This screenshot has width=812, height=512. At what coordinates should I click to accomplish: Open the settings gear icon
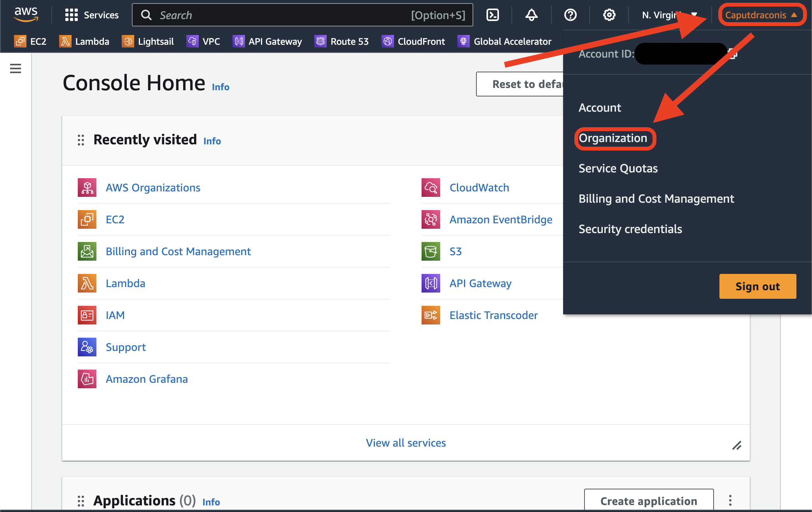pos(609,15)
